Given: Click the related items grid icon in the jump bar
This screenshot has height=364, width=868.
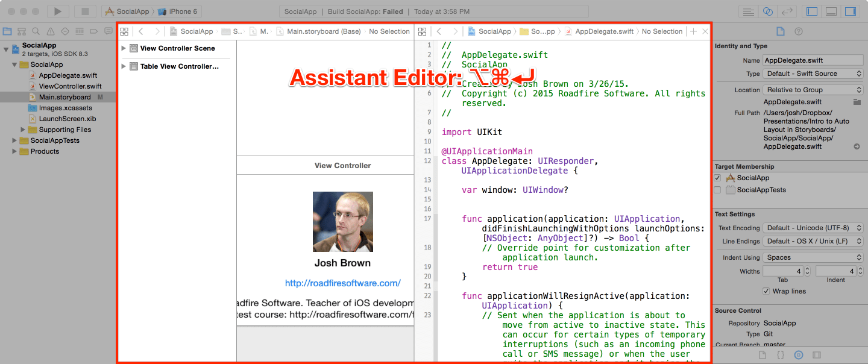Looking at the screenshot, I should click(x=124, y=31).
